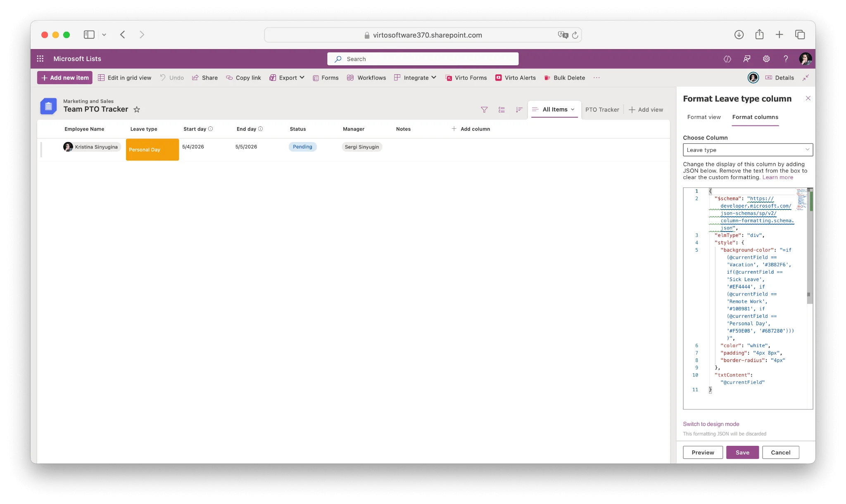
Task: Click Add view
Action: click(x=646, y=109)
